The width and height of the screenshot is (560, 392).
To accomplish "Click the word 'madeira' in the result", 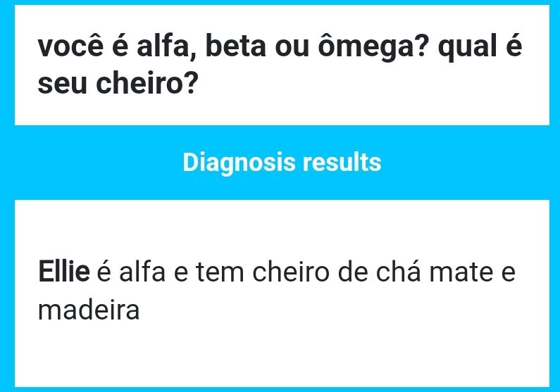I will click(x=89, y=310).
